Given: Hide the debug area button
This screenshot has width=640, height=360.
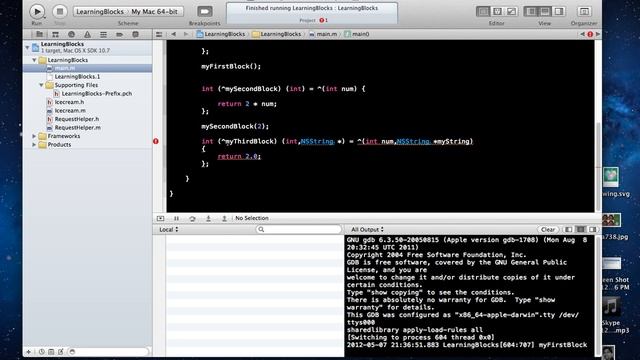Looking at the screenshot, I should [160, 218].
